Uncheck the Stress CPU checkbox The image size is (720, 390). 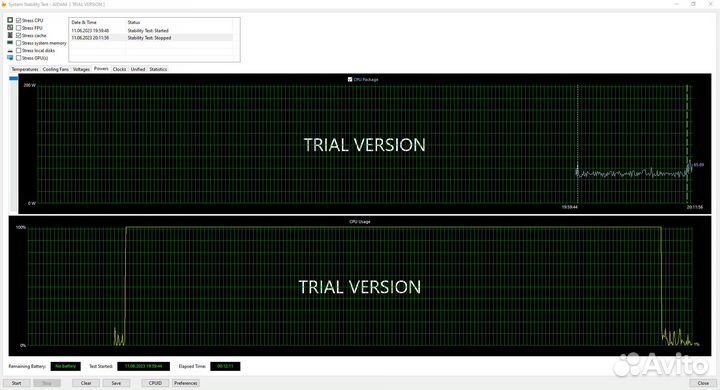[18, 20]
